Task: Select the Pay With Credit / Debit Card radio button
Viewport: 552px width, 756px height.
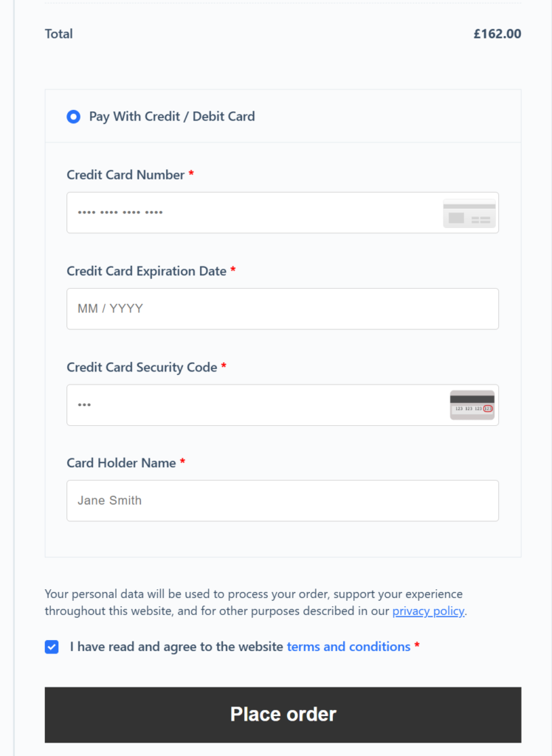Action: (x=73, y=117)
